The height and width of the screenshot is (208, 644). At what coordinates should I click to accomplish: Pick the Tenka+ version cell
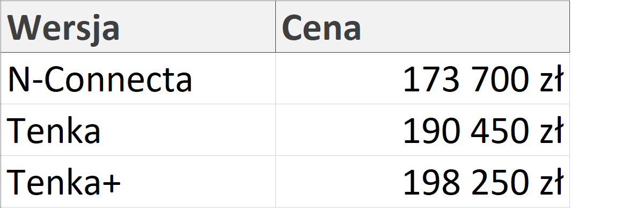138,182
